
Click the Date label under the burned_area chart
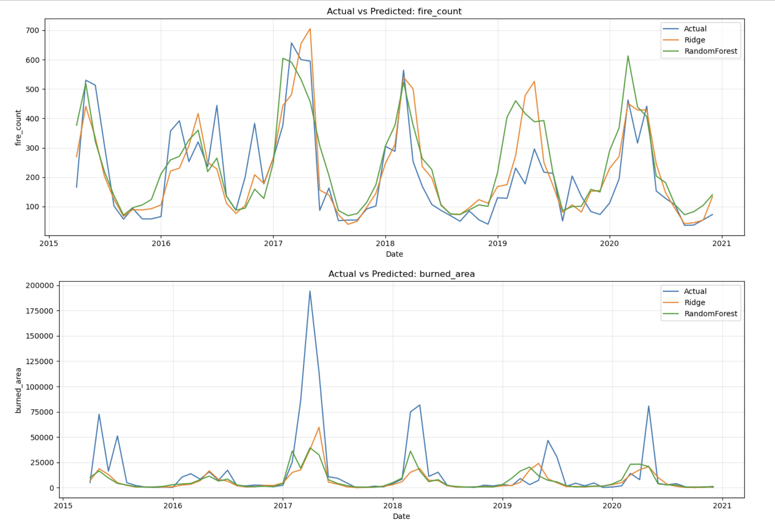401,516
